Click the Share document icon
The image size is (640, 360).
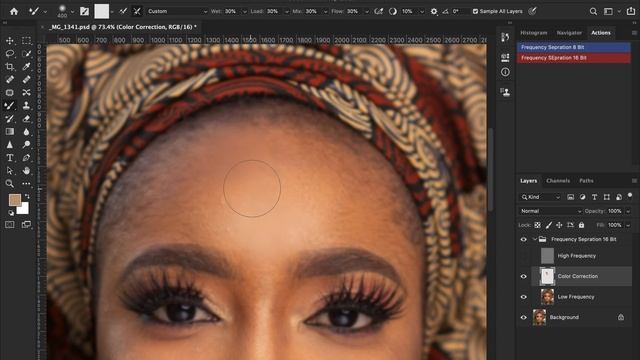click(631, 11)
